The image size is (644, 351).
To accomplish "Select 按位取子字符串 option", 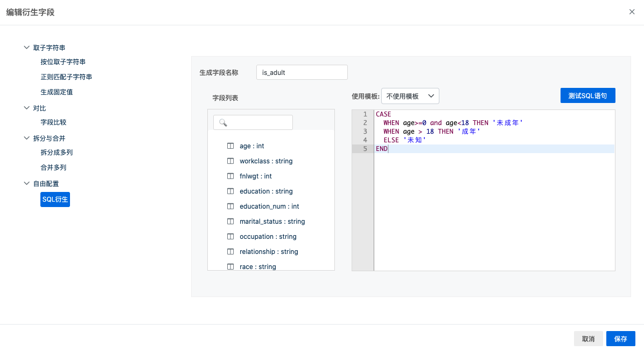I will (63, 61).
